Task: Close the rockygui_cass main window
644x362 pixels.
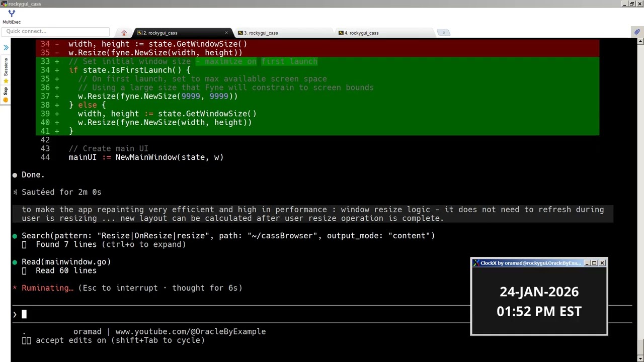Action: (639, 4)
